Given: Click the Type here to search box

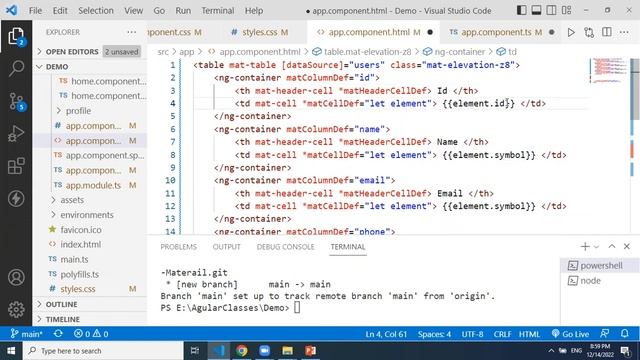Looking at the screenshot, I should [104, 351].
